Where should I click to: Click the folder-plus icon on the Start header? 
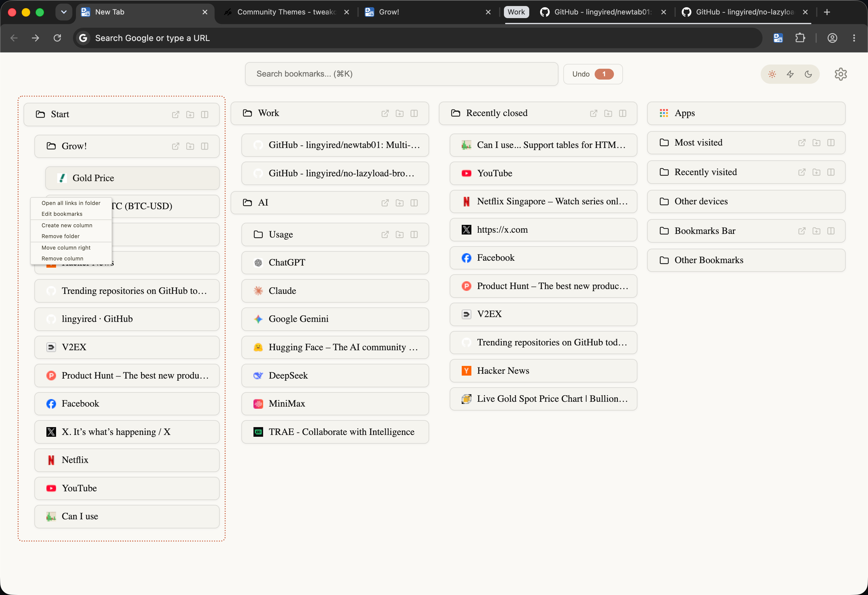click(x=190, y=115)
